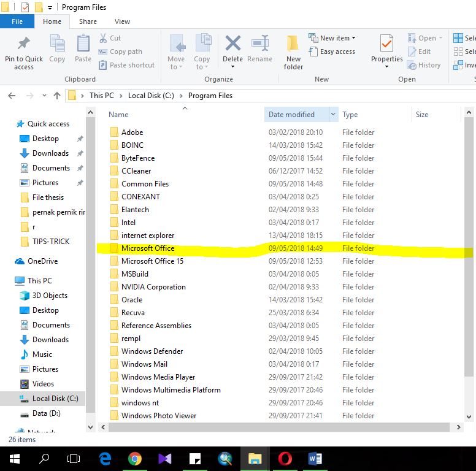Click the Edit ribbon button
Image resolution: width=476 pixels, height=471 pixels.
pos(419,52)
